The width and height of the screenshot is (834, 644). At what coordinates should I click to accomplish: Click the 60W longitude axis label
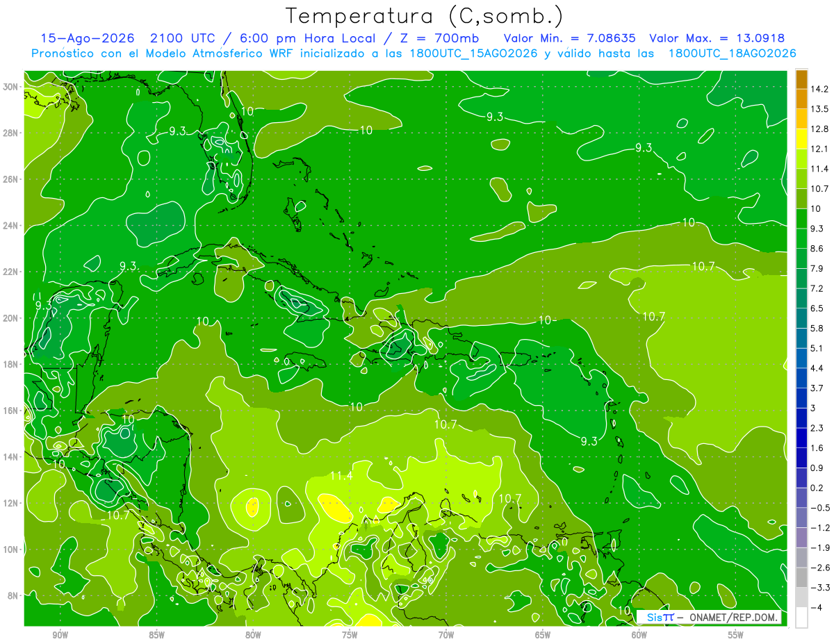click(639, 635)
